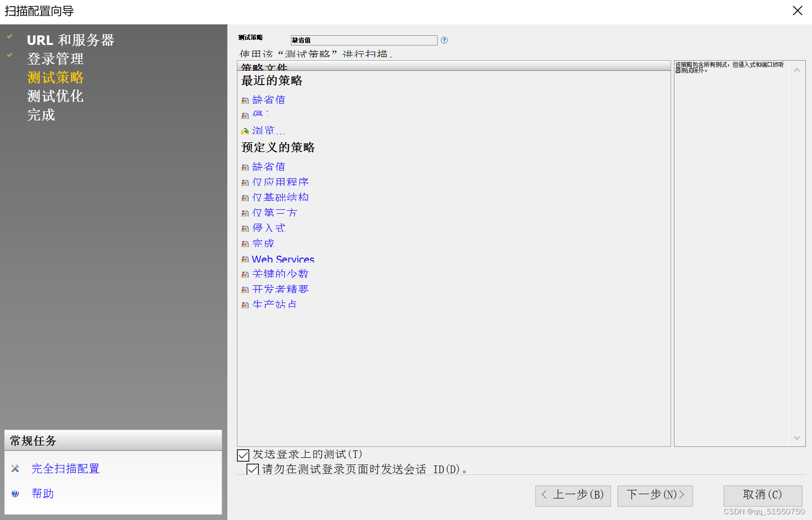Click the blue help icon beside 帮助
Screen dimensions: 812x520
15,494
